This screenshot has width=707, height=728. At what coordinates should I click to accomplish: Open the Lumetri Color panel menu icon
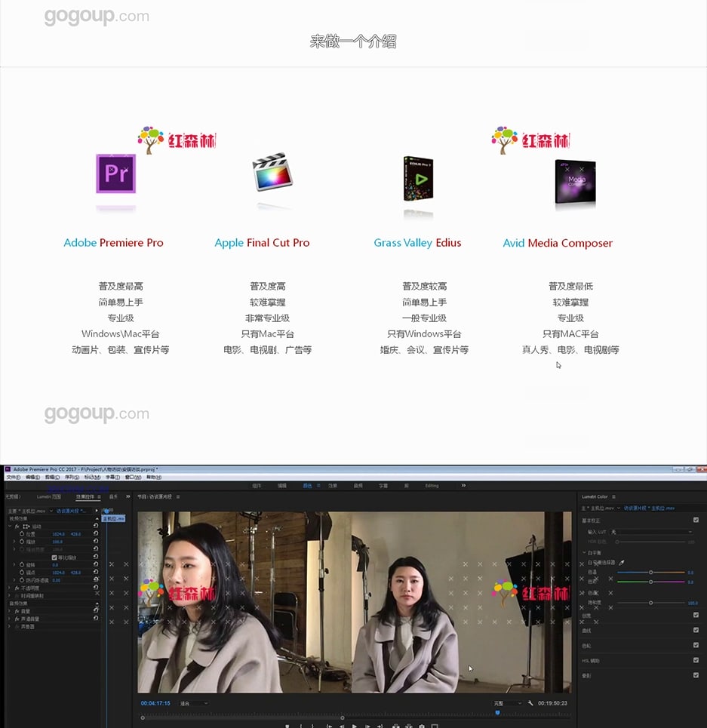coord(613,497)
